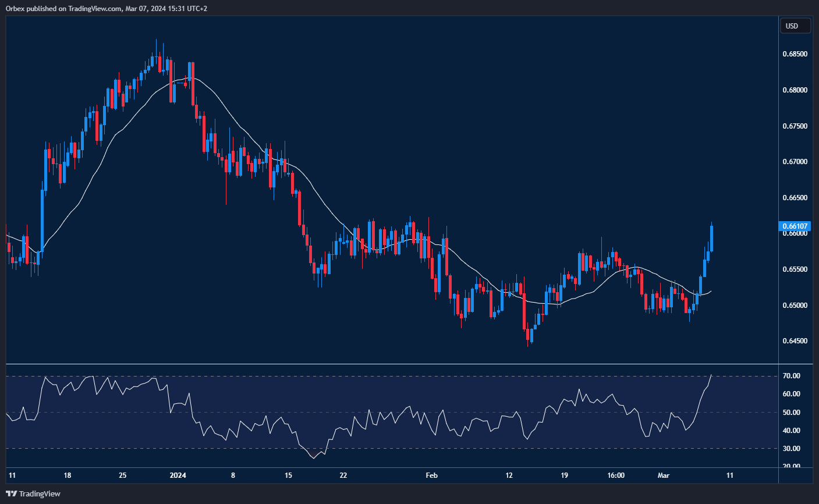Image resolution: width=819 pixels, height=504 pixels.
Task: Select the 0.64500 price axis label
Action: click(795, 341)
